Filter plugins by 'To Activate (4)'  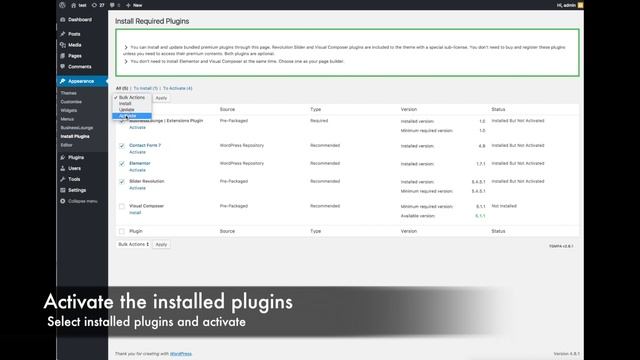pyautogui.click(x=178, y=88)
